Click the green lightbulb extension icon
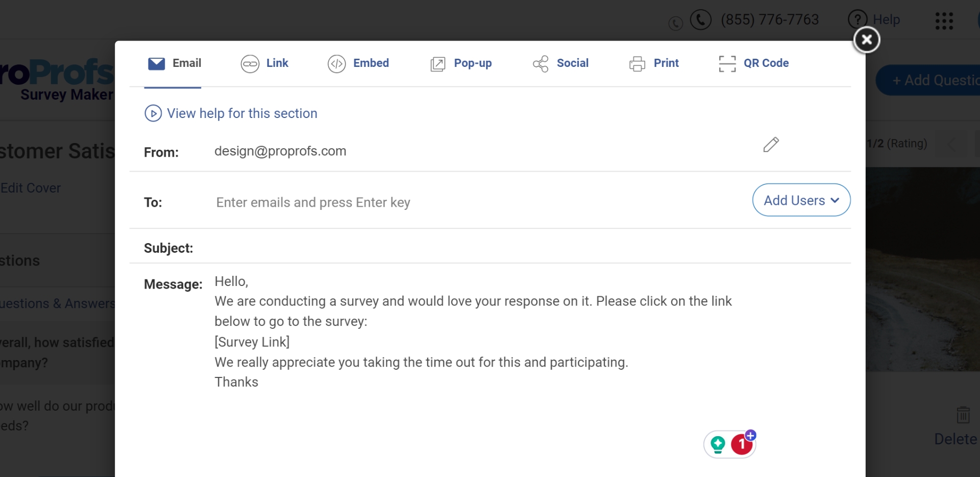This screenshot has height=477, width=980. click(718, 444)
